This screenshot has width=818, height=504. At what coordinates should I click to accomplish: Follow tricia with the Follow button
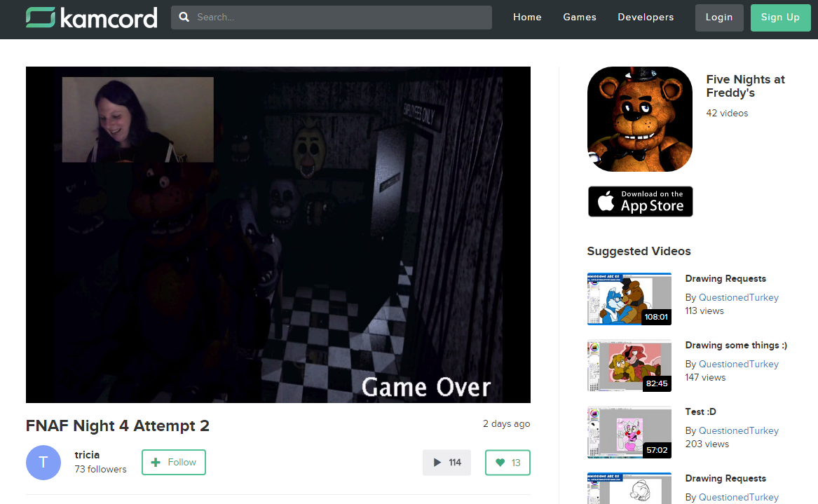click(x=174, y=462)
